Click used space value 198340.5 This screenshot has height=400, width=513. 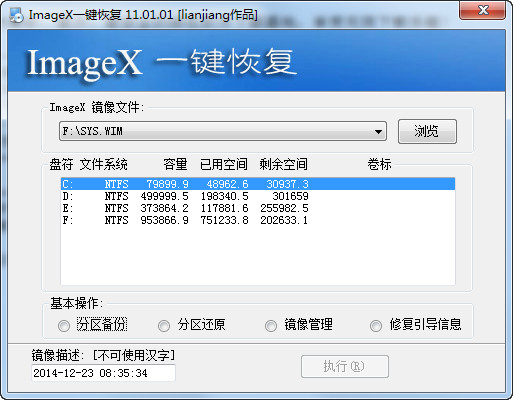pos(224,196)
